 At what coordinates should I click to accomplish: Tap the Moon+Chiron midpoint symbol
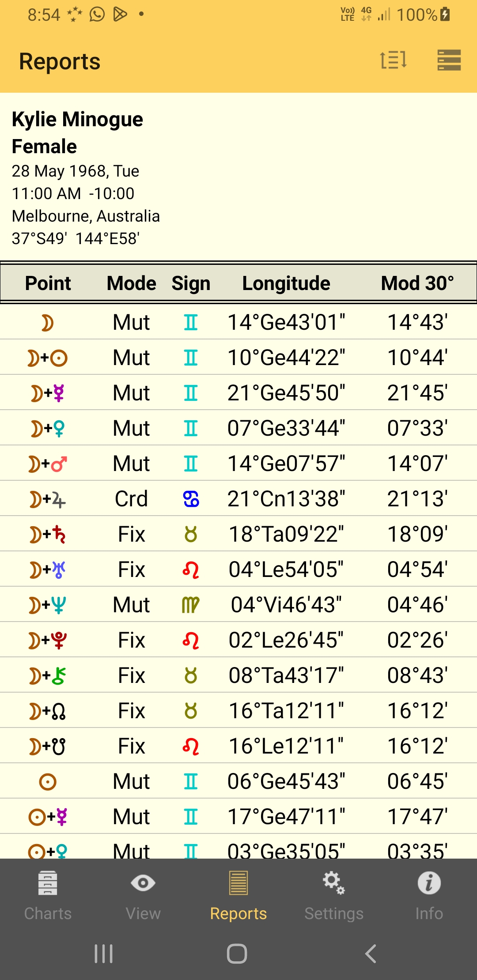tap(48, 676)
